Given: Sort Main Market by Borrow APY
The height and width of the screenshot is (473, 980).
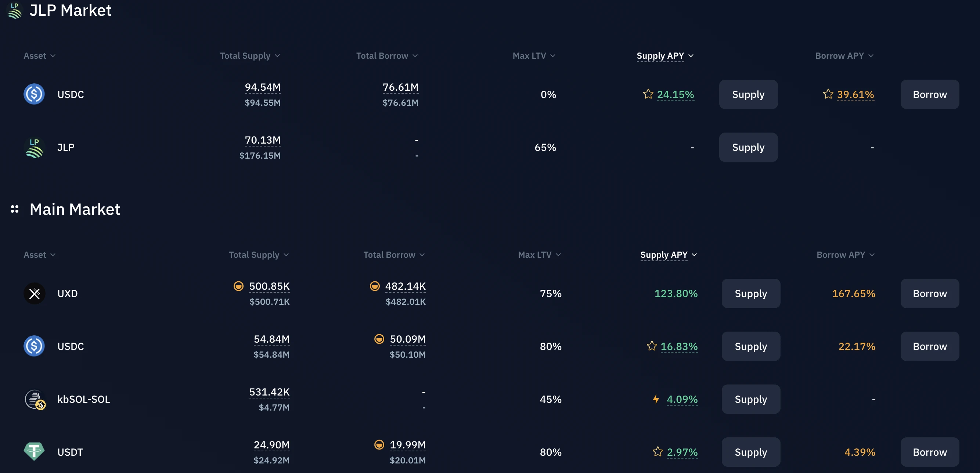Looking at the screenshot, I should (x=845, y=255).
